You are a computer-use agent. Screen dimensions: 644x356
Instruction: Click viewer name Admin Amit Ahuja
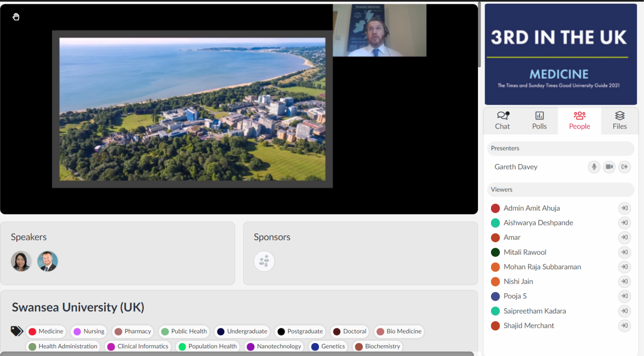(532, 208)
